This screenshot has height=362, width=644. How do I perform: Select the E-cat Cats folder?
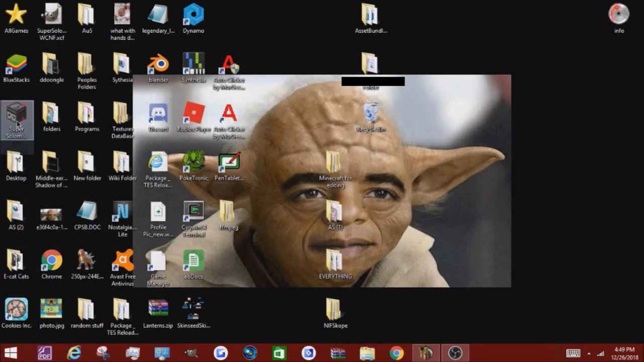point(16,265)
